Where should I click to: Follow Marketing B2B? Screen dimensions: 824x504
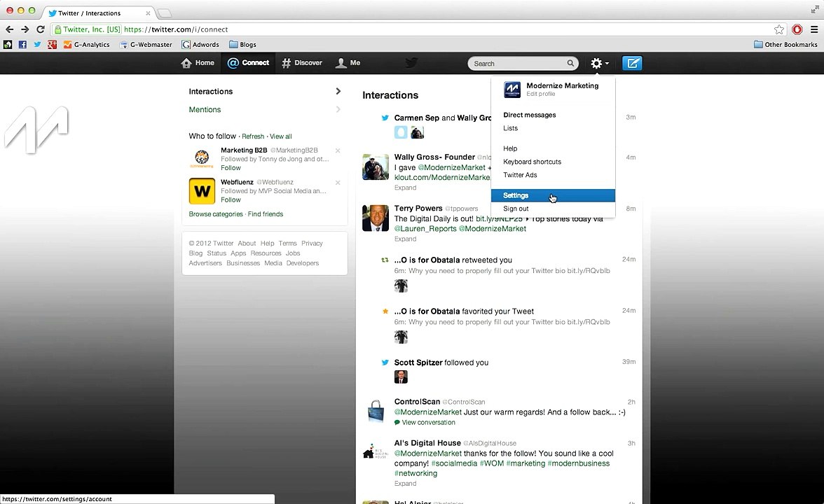pos(231,168)
